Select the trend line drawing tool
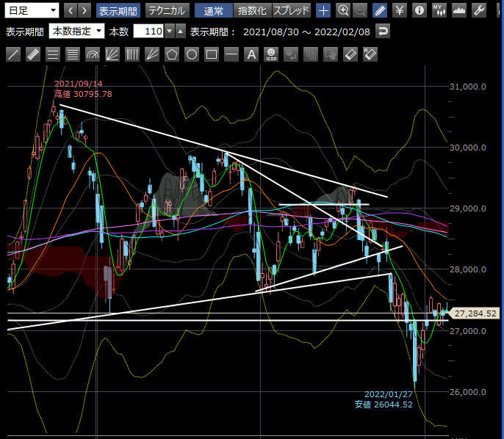The height and width of the screenshot is (439, 504). tap(12, 54)
